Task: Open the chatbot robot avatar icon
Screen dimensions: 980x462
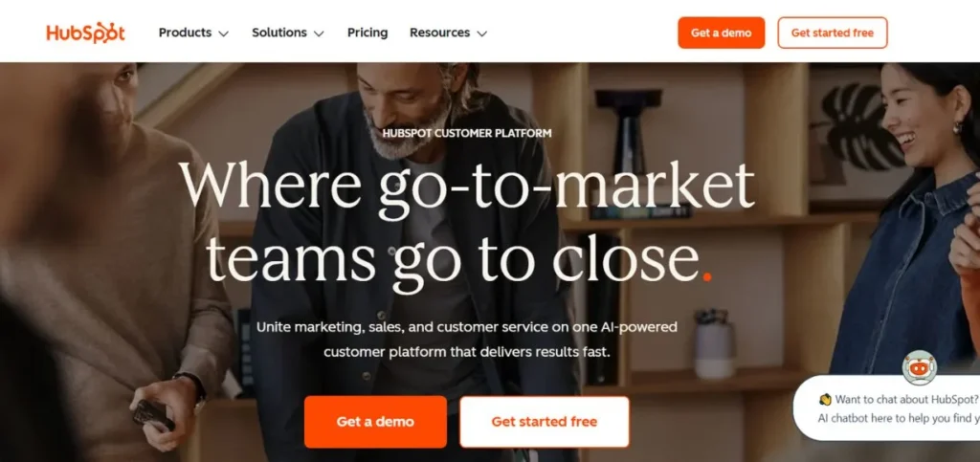Action: pyautogui.click(x=919, y=368)
